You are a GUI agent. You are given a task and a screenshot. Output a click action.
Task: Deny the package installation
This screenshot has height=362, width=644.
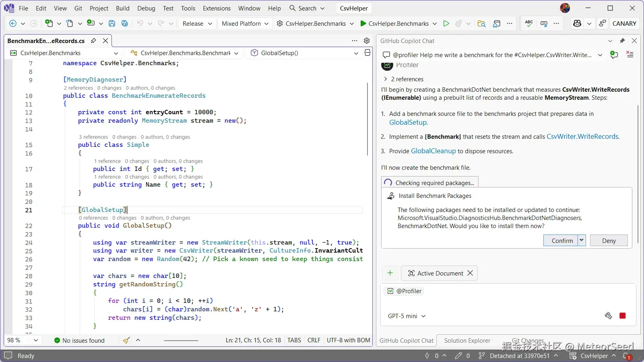(x=609, y=241)
